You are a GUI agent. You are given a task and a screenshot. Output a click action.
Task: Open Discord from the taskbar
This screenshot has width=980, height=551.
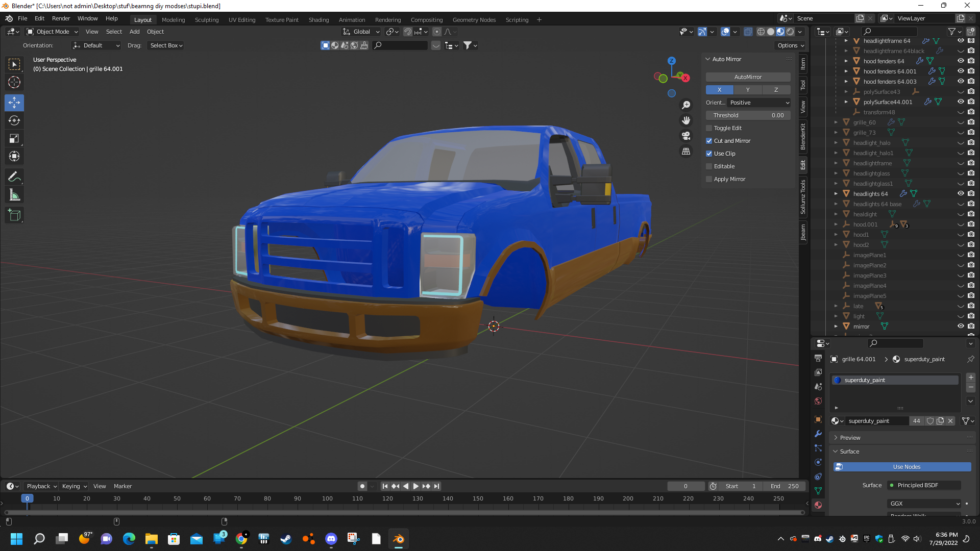[331, 539]
